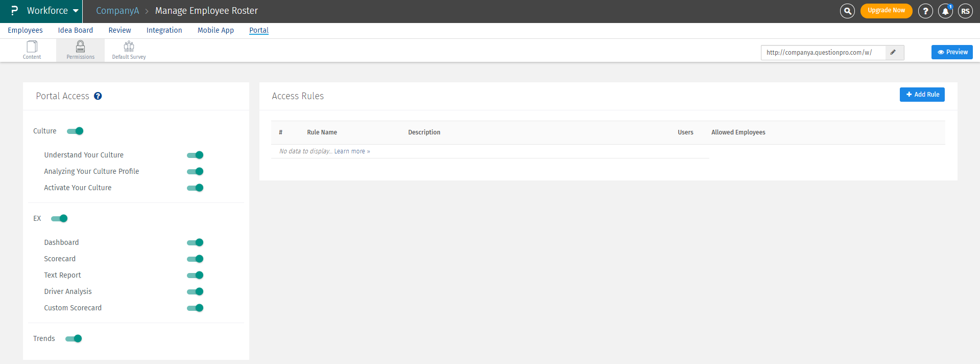Screen dimensions: 980x364
Task: Open the RS user profile avatar
Action: 965,11
